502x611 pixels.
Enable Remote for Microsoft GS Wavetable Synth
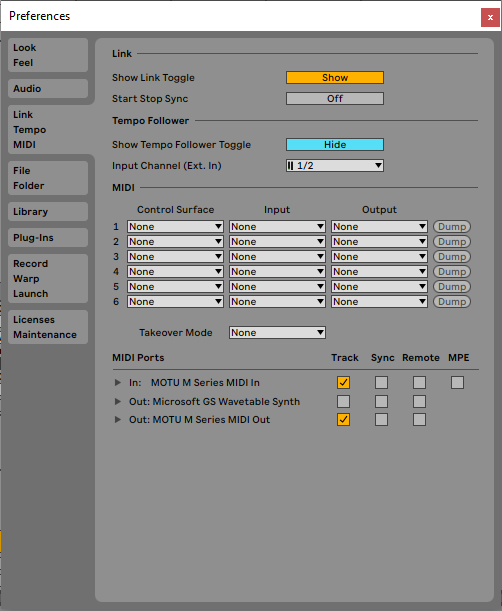[419, 401]
